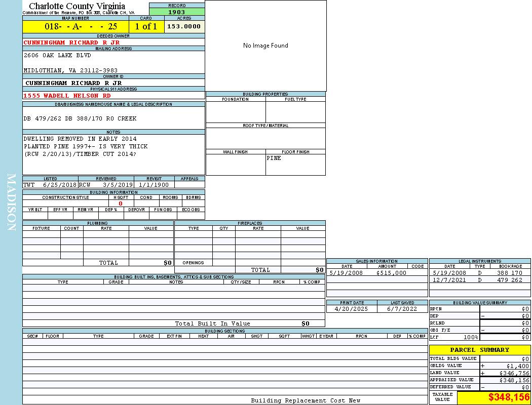The image size is (532, 405).
Task: Select the sales amount $515,000
Action: pyautogui.click(x=391, y=273)
